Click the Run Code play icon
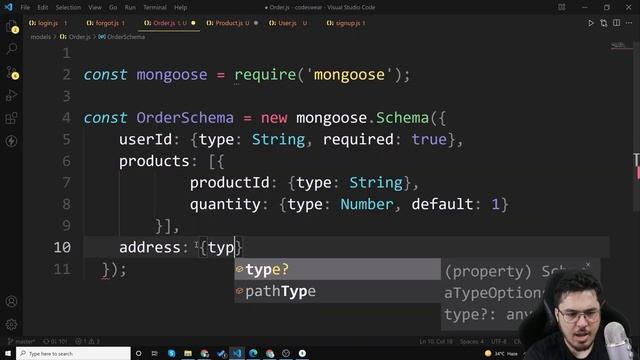640x360 pixels. [590, 23]
